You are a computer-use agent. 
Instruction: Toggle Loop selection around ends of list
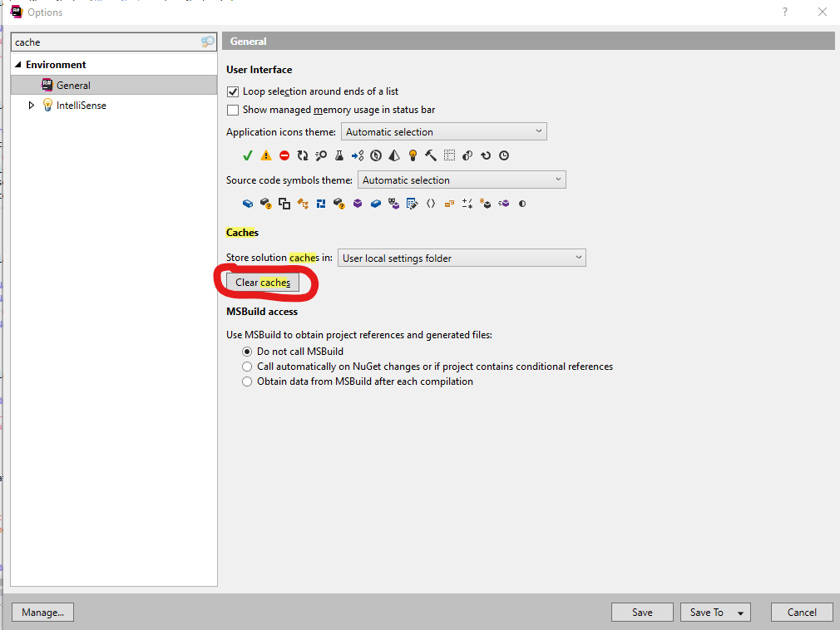pyautogui.click(x=233, y=91)
